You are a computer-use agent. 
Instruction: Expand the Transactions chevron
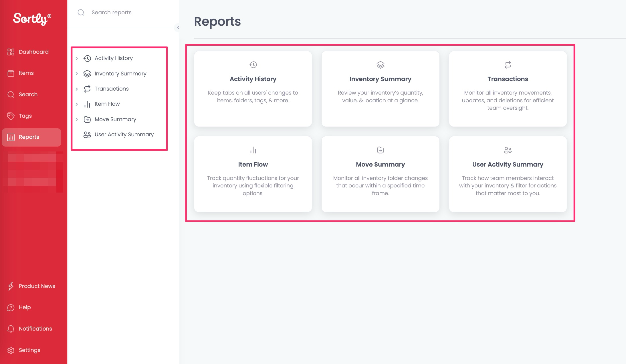(x=77, y=89)
